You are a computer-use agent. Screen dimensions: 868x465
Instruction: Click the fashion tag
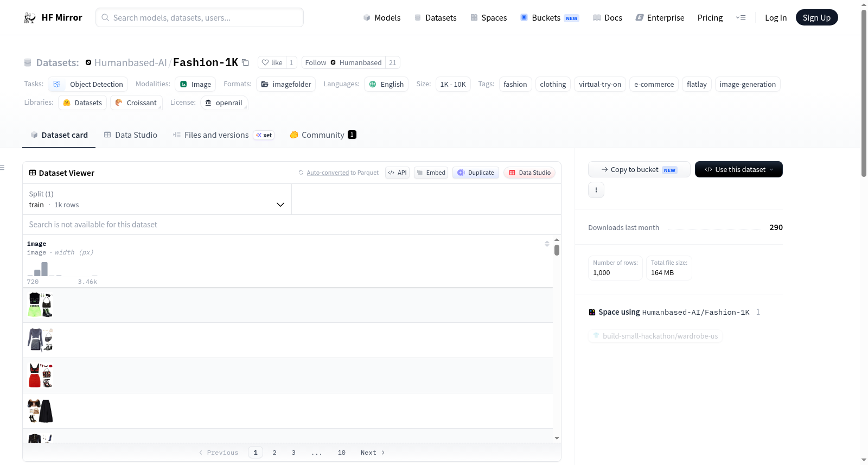pyautogui.click(x=515, y=84)
